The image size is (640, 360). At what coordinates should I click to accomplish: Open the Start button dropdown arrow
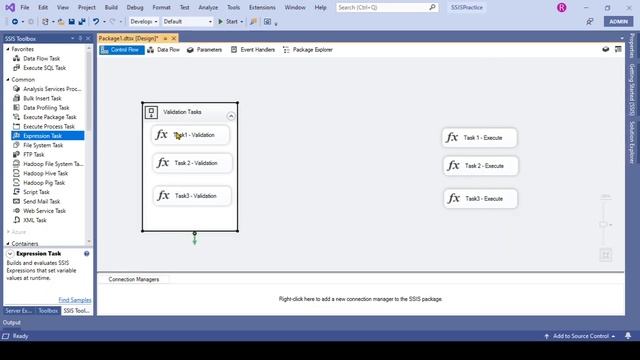pyautogui.click(x=242, y=22)
